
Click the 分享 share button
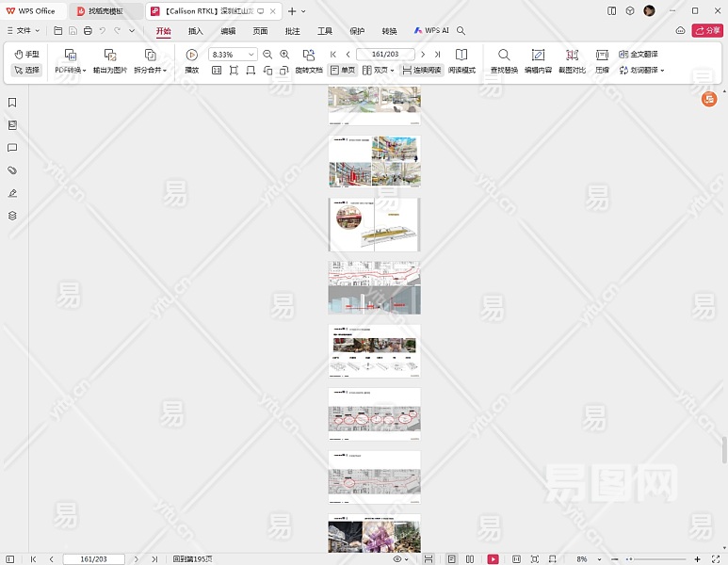pos(707,31)
